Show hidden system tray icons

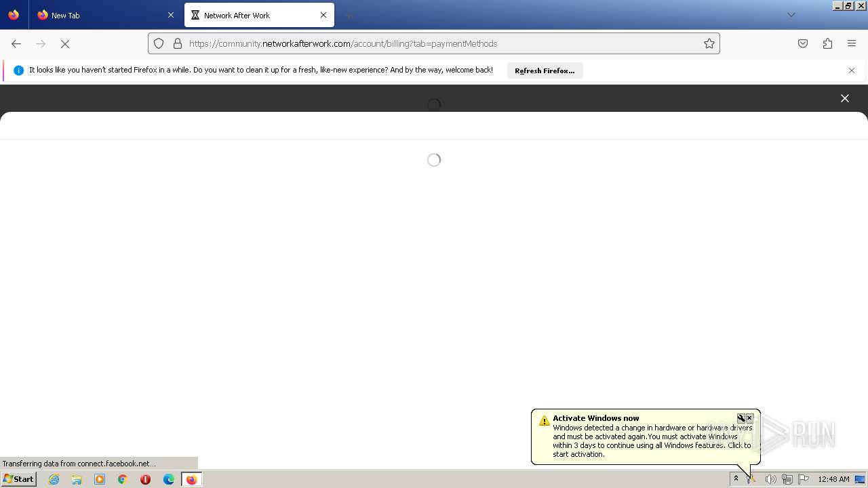pyautogui.click(x=736, y=479)
